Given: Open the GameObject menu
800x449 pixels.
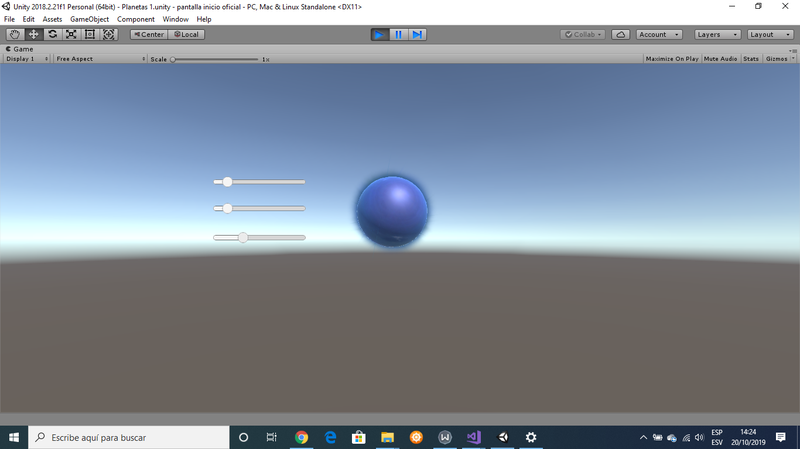Looking at the screenshot, I should tap(89, 19).
